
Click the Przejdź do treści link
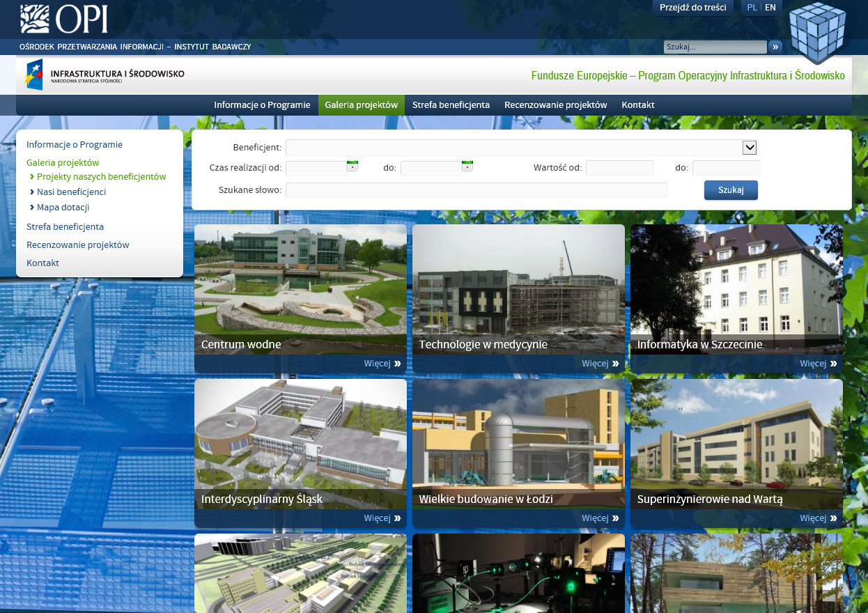click(x=692, y=8)
